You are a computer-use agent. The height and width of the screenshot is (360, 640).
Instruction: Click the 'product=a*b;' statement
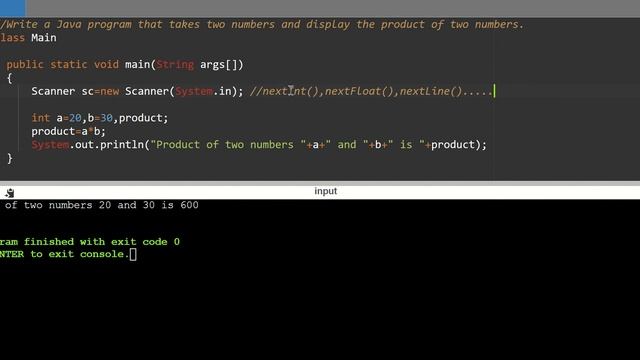pyautogui.click(x=68, y=131)
